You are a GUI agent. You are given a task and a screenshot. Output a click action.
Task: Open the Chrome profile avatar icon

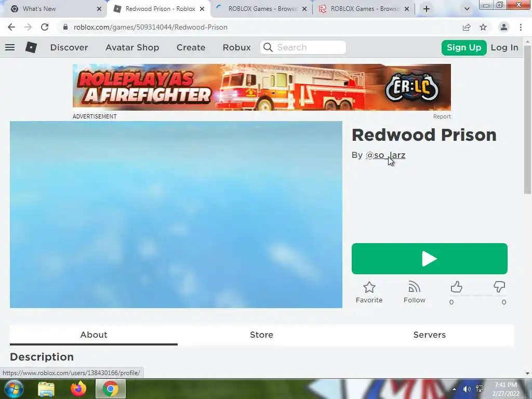[504, 27]
